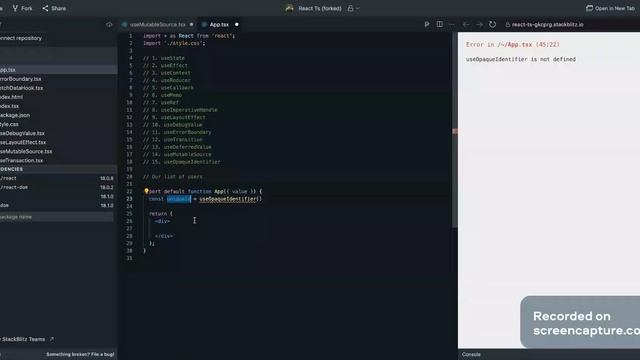Open the Console panel at bottom

point(471,354)
